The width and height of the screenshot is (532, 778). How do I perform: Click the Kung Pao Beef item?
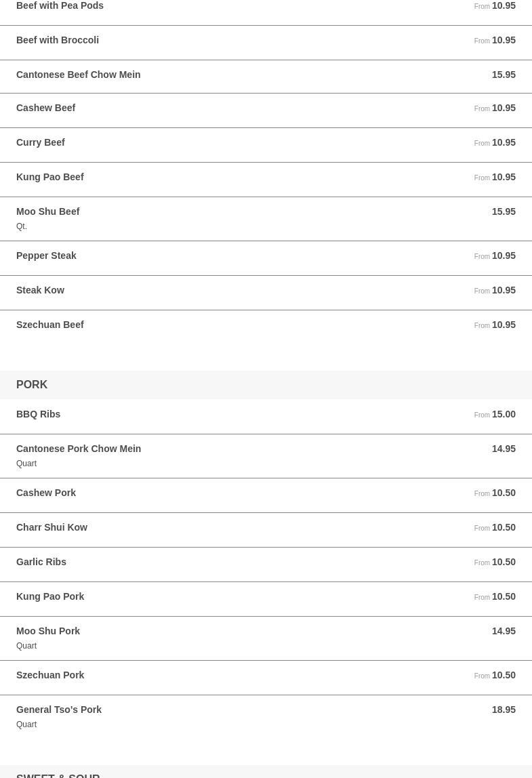(266, 180)
